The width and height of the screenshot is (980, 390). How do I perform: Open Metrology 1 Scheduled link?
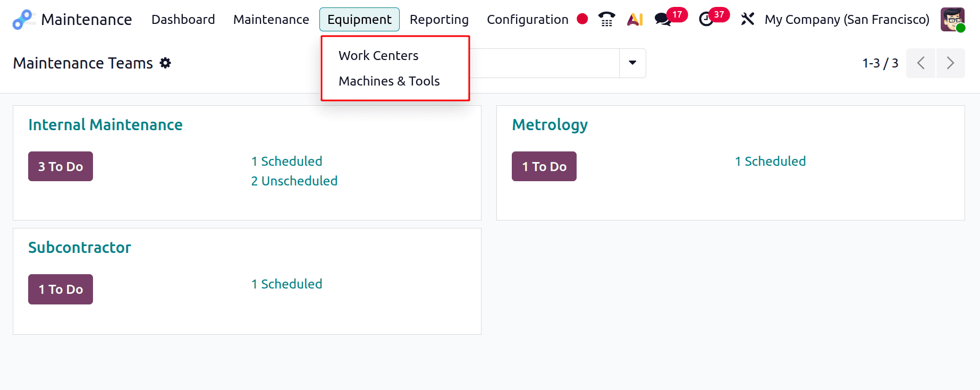point(770,161)
